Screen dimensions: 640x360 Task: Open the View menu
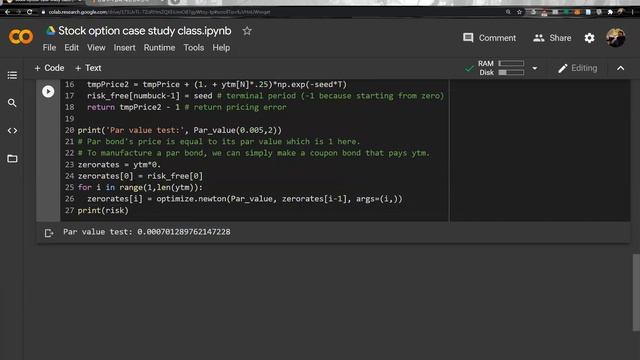tap(96, 48)
